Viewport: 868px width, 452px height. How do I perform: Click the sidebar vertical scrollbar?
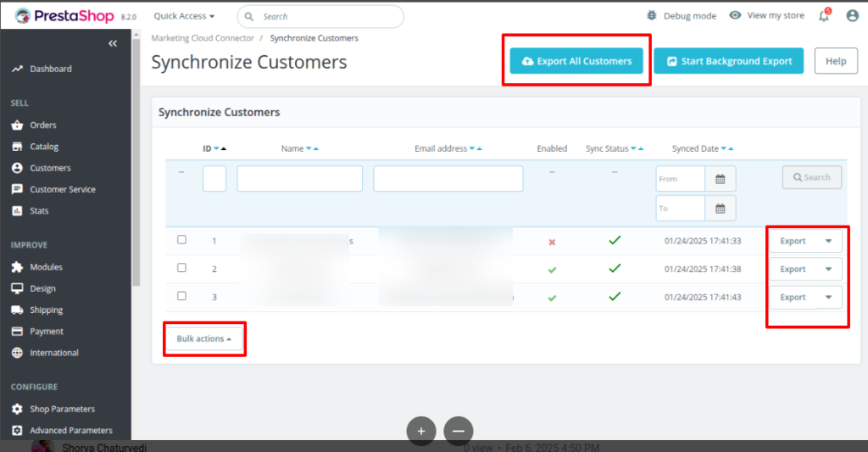[x=136, y=160]
